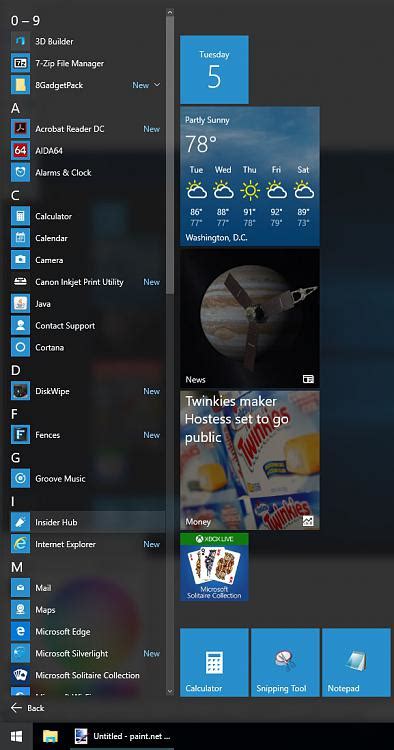The width and height of the screenshot is (394, 750).
Task: Open the Washington, D.C. weather tile
Action: pos(250,176)
